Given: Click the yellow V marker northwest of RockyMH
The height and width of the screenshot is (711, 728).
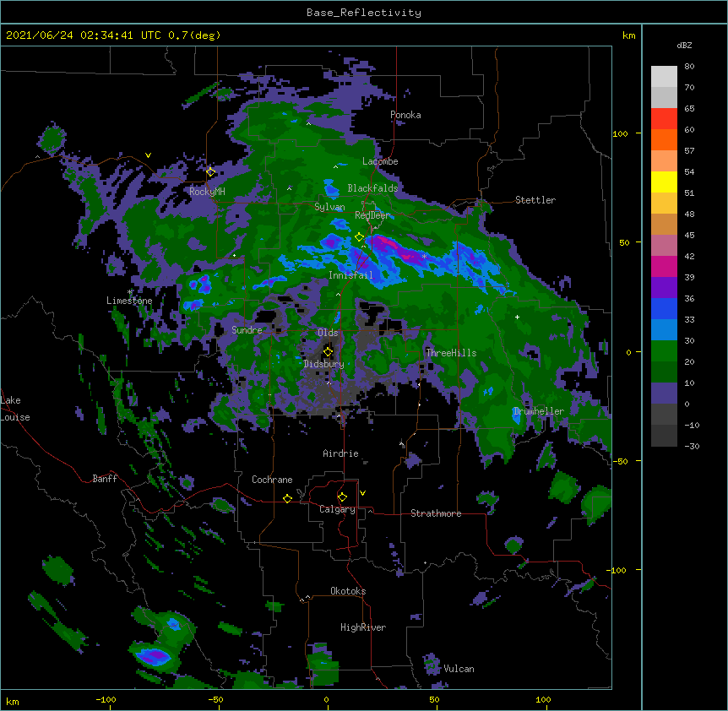Looking at the screenshot, I should coord(148,155).
